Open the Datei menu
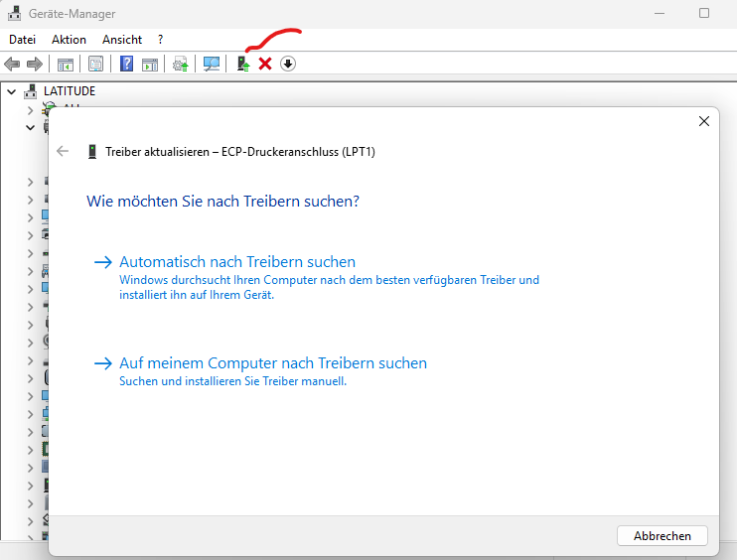This screenshot has width=737, height=560. pos(22,40)
